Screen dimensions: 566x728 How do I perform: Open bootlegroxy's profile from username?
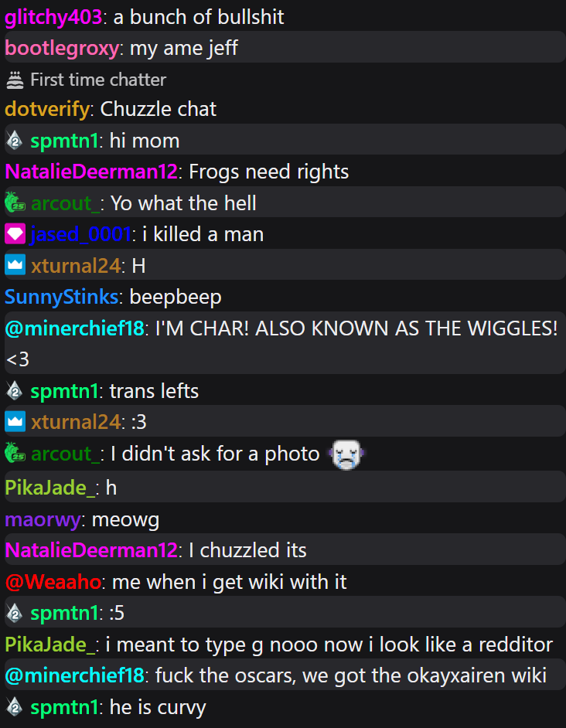coord(62,48)
